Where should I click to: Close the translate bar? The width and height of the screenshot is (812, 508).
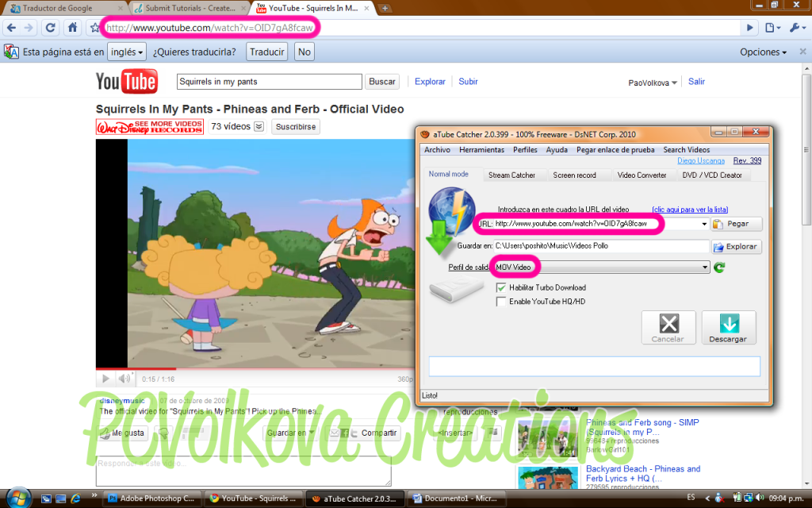click(802, 52)
